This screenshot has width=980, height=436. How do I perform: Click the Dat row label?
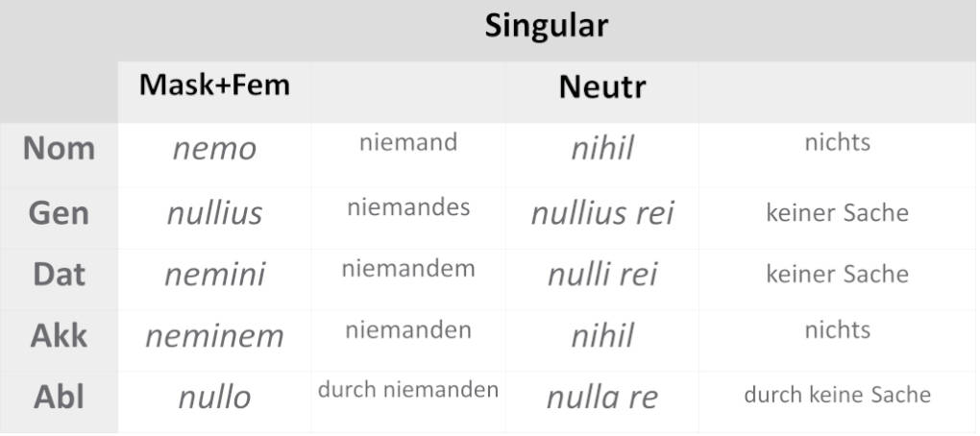59,275
